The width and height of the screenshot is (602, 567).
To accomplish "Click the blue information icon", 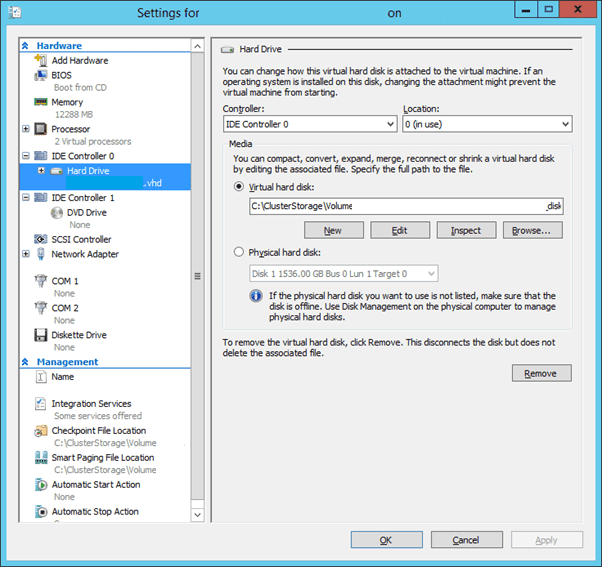I will click(256, 296).
